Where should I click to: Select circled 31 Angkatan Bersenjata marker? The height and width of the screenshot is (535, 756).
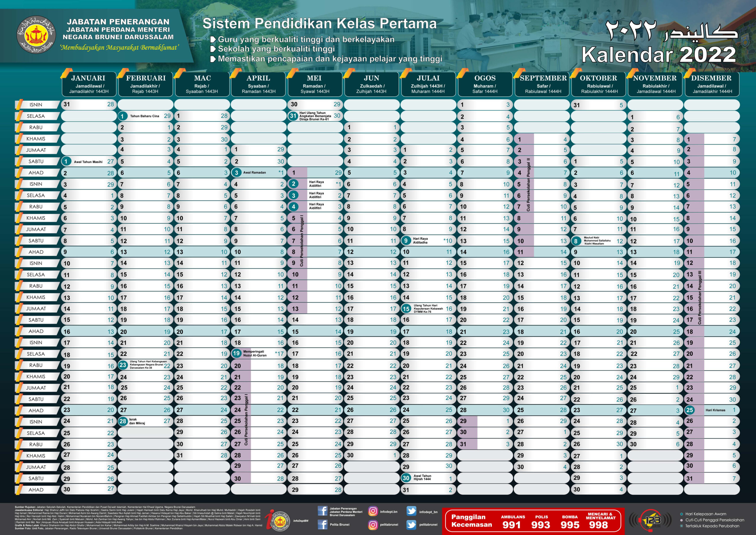pos(293,116)
